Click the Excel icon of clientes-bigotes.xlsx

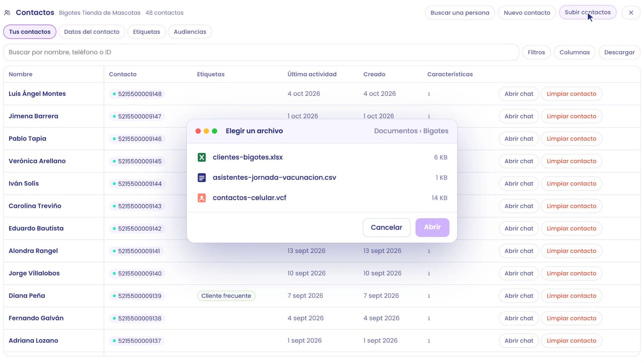pos(202,157)
